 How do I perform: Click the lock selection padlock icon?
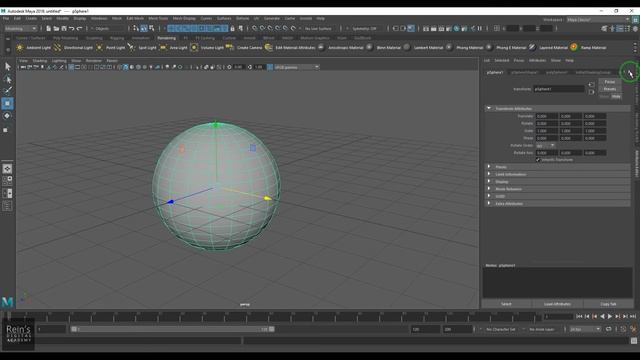point(233,29)
